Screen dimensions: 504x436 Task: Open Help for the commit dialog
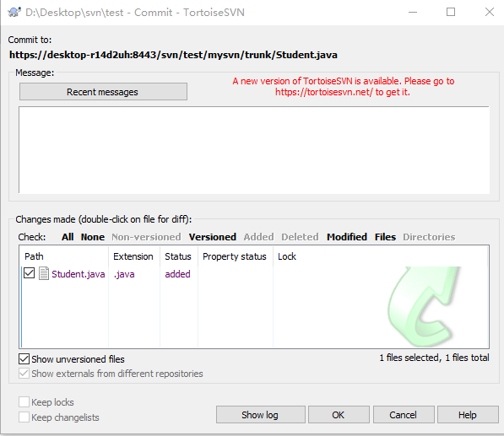pos(468,415)
